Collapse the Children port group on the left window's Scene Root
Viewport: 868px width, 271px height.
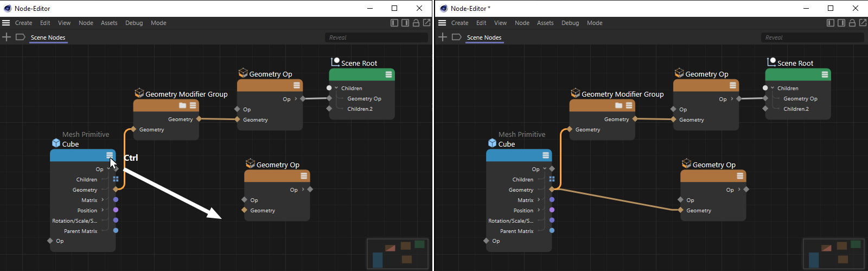pyautogui.click(x=336, y=88)
